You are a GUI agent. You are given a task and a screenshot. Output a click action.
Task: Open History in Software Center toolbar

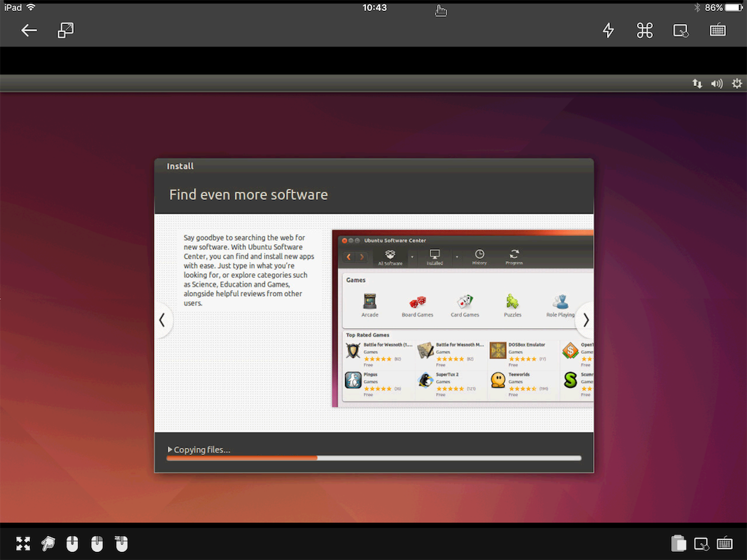click(479, 257)
